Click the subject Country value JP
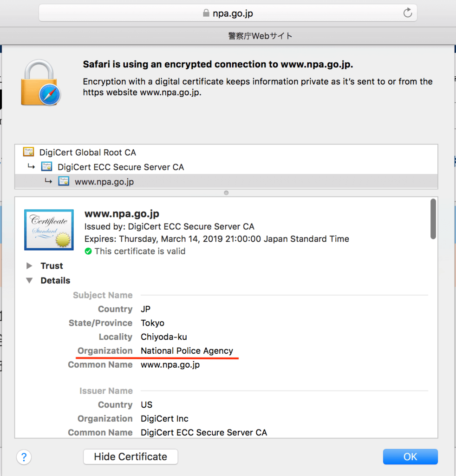Viewport: 456px width, 476px height. click(x=145, y=309)
